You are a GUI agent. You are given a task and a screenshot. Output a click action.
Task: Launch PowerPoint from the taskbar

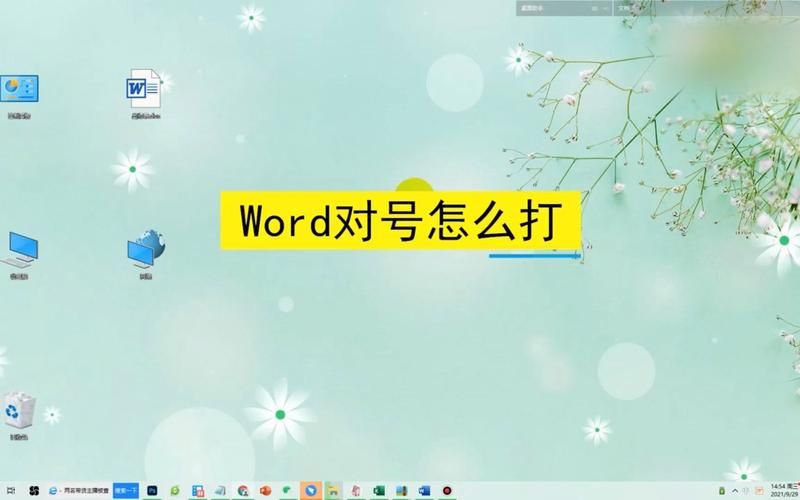pos(265,491)
